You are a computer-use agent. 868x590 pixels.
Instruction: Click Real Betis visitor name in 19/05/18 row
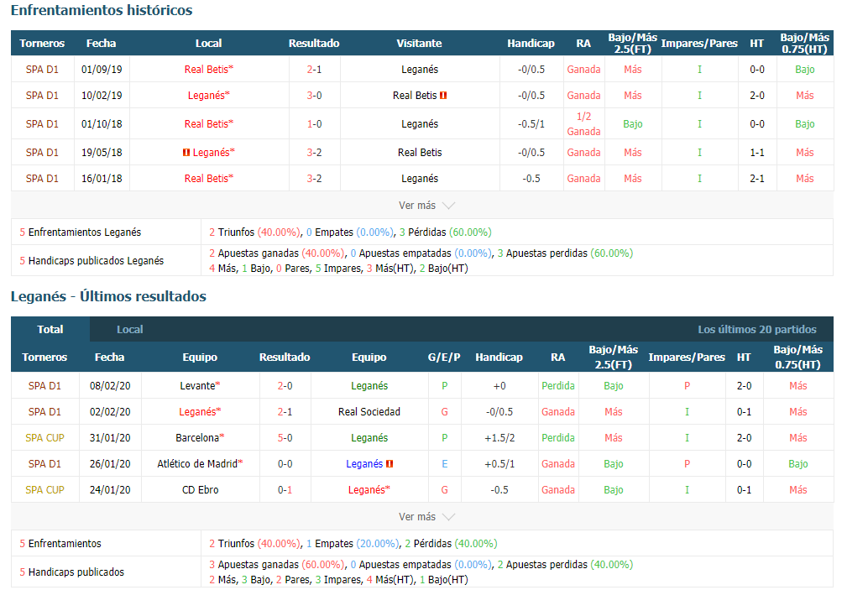pos(420,152)
